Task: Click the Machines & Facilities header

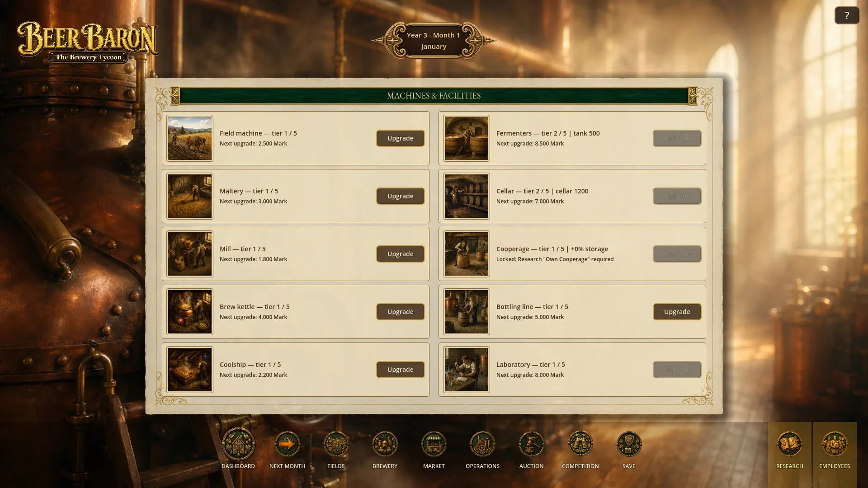Action: pos(434,96)
